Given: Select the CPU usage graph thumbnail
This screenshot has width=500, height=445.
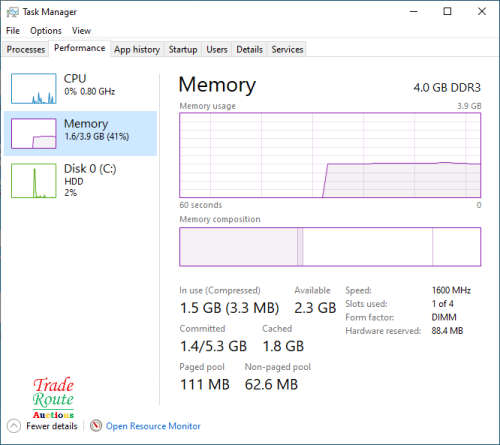Looking at the screenshot, I should click(x=34, y=88).
